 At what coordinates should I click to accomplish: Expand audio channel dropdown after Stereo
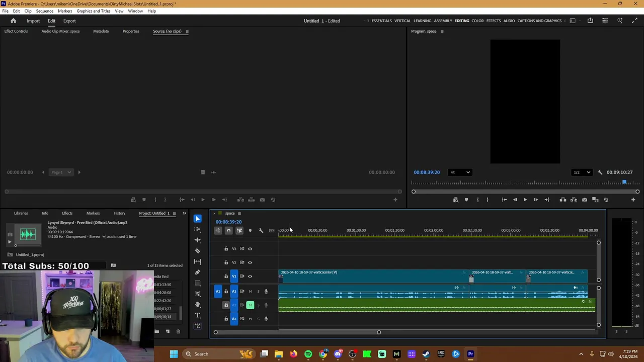coord(104,237)
